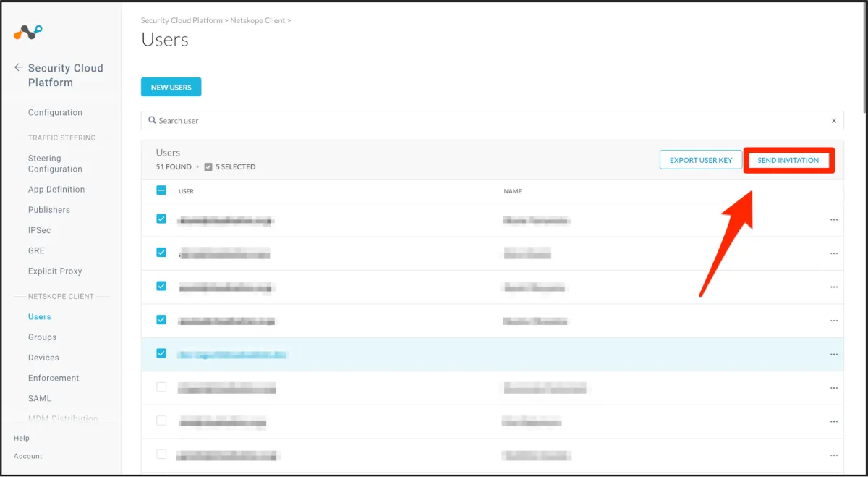Open the ellipsis menu on the second user row
The image size is (868, 477).
coord(834,253)
